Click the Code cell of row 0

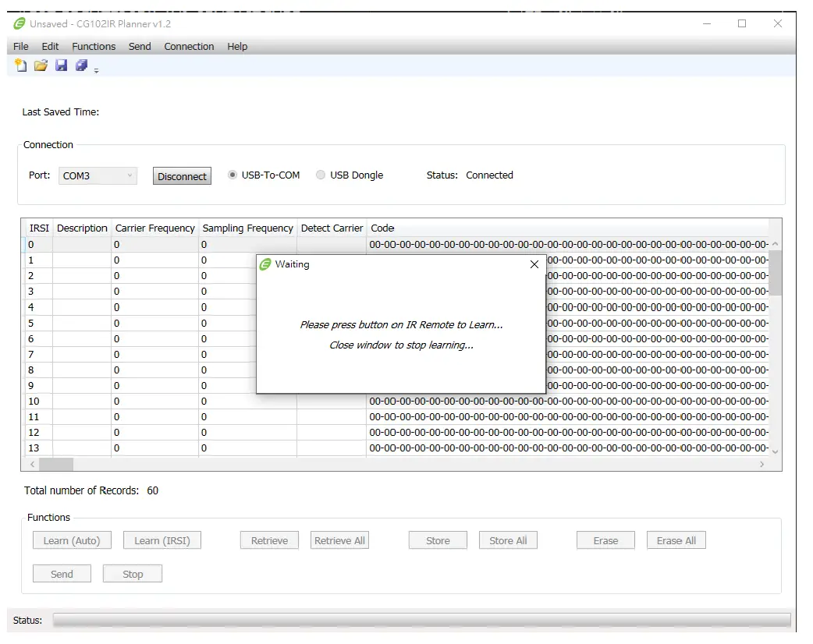567,245
